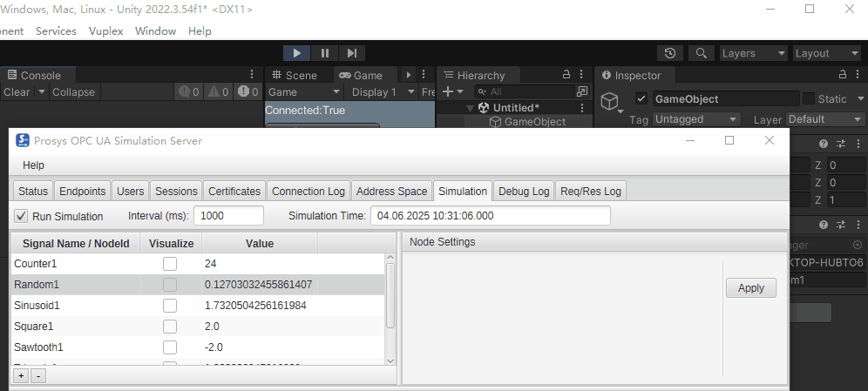Open the Layer Default dropdown
This screenshot has height=391, width=868.
pyautogui.click(x=825, y=119)
